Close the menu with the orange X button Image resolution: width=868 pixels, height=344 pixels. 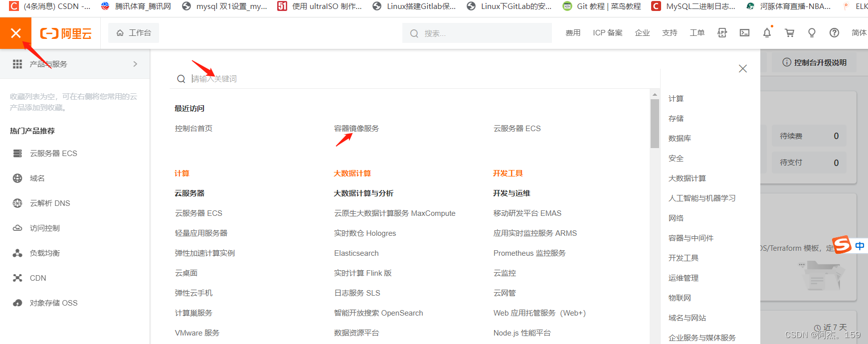(x=15, y=33)
